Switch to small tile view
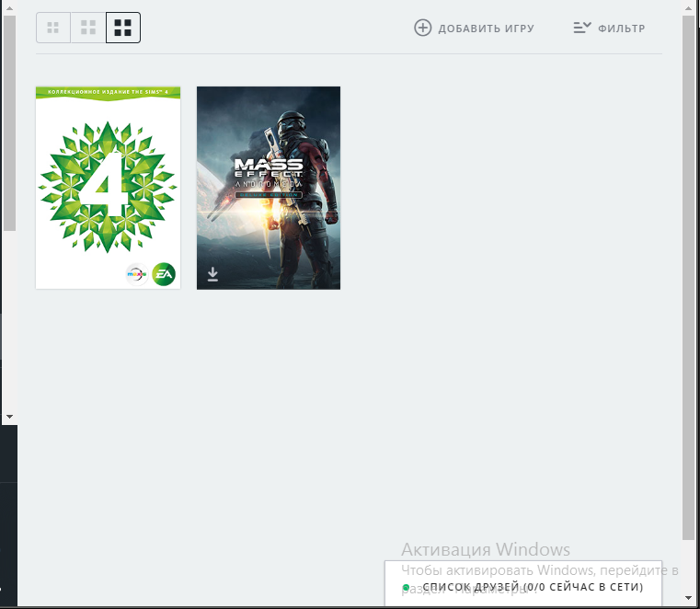This screenshot has height=609, width=700. pyautogui.click(x=53, y=28)
